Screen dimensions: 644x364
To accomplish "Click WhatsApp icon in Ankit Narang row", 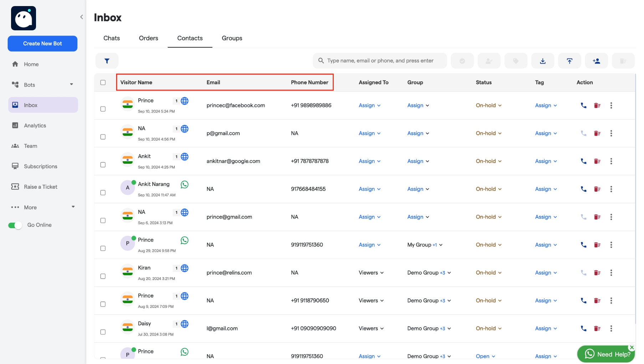I will click(184, 184).
